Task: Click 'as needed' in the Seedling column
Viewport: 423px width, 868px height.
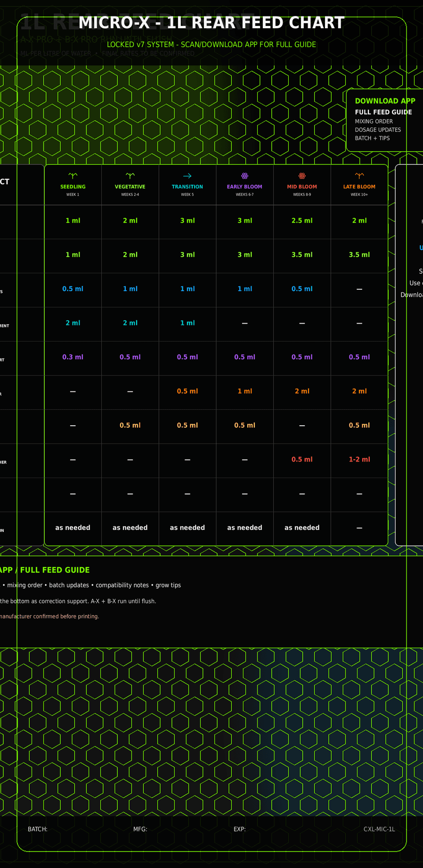Action: point(73,528)
